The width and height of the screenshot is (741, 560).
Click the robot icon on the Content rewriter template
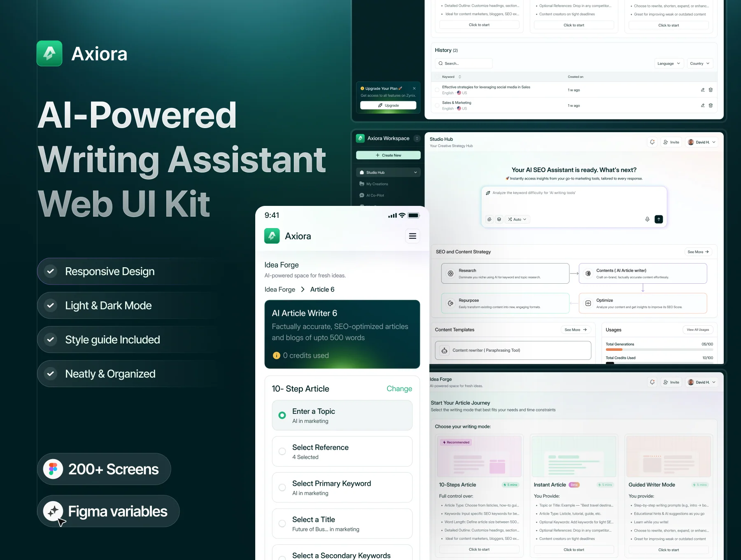tap(445, 350)
